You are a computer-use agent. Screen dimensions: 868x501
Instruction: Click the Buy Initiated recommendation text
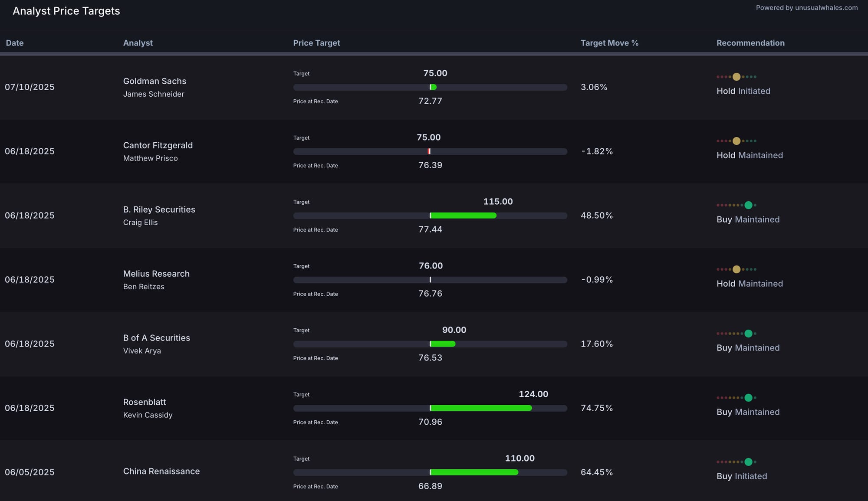pyautogui.click(x=742, y=476)
